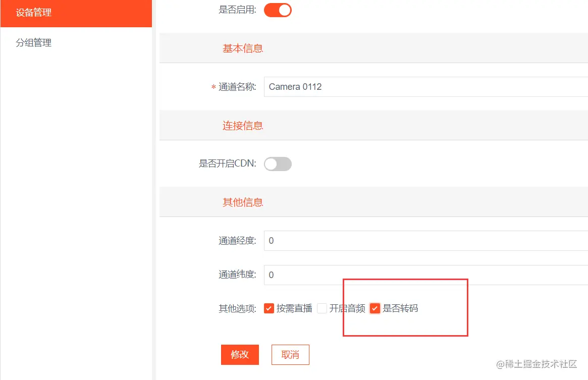Click the 是否启用 label text
Image resolution: width=588 pixels, height=380 pixels.
click(x=237, y=10)
